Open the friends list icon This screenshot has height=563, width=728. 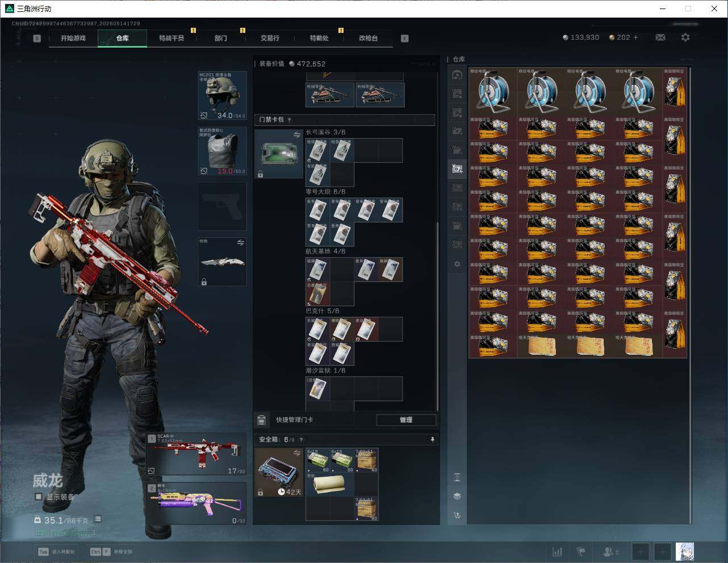[x=610, y=552]
